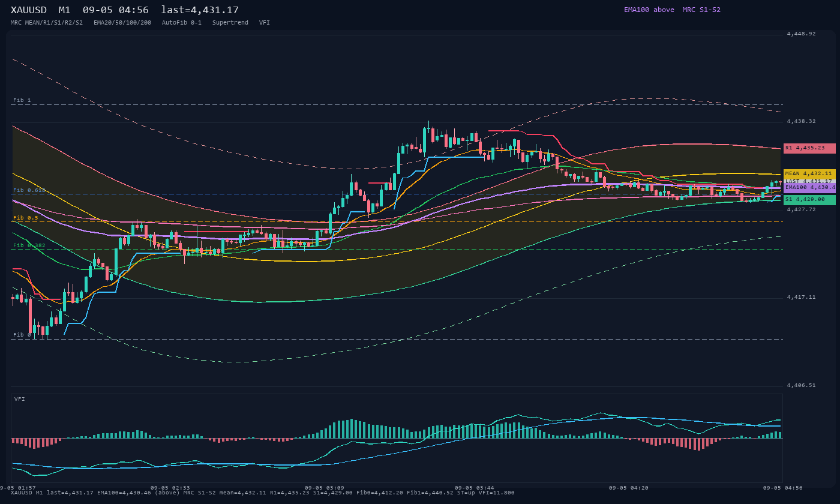Viewport: 840px width, 504px height.
Task: Click the 09-05 04:56 header timestamp
Action: 116,10
